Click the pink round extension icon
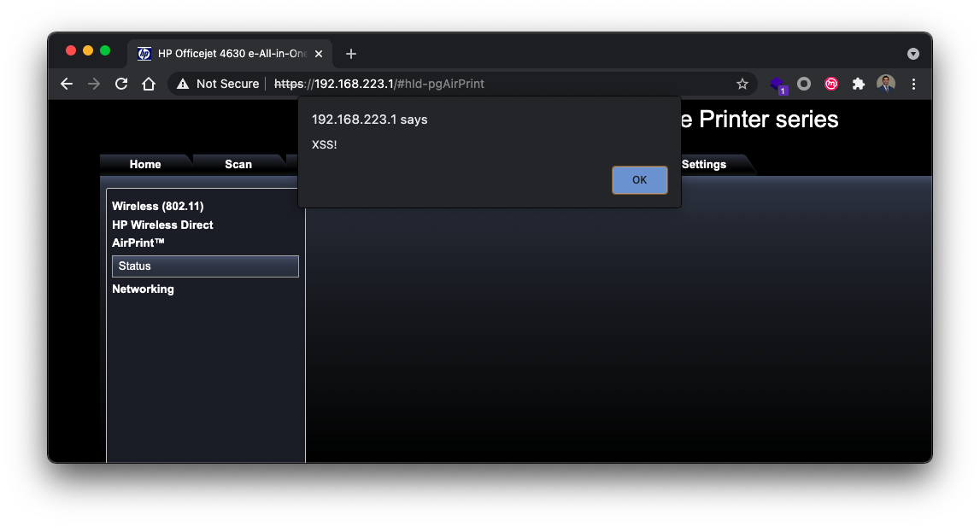Viewport: 980px width, 526px height. [830, 84]
